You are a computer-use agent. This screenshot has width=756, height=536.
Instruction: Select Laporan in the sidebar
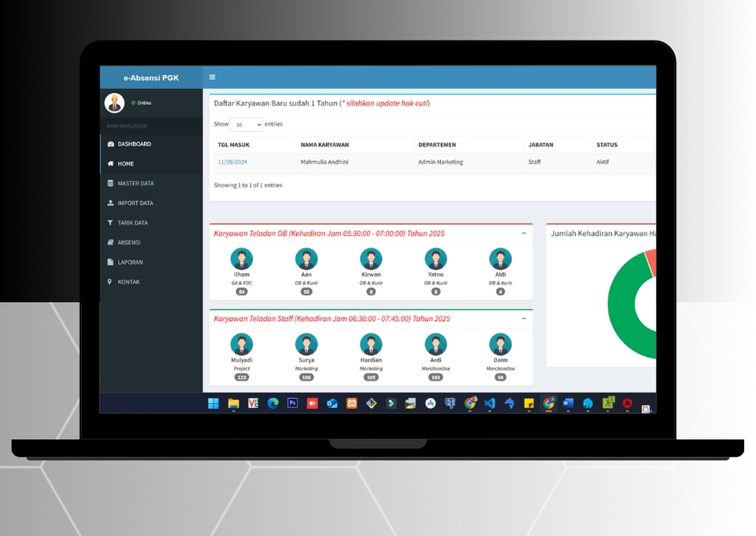coord(130,262)
